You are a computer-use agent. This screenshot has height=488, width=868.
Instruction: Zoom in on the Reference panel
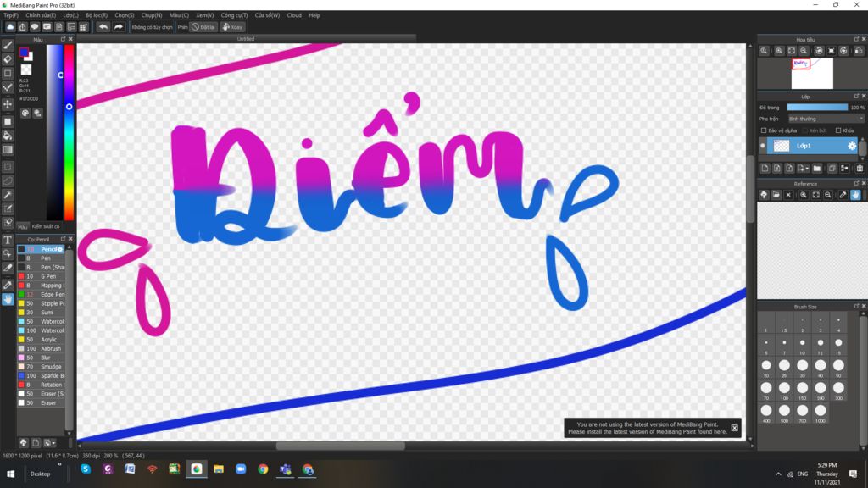click(x=804, y=195)
